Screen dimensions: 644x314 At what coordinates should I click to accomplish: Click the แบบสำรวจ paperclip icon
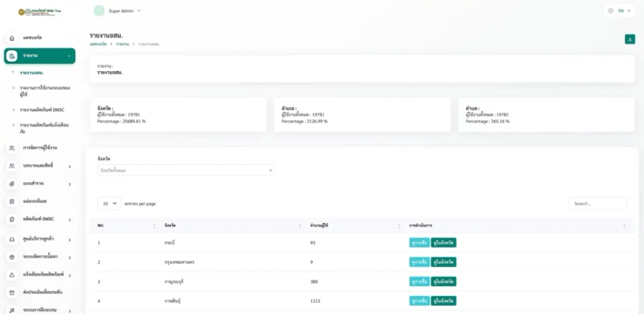click(12, 184)
